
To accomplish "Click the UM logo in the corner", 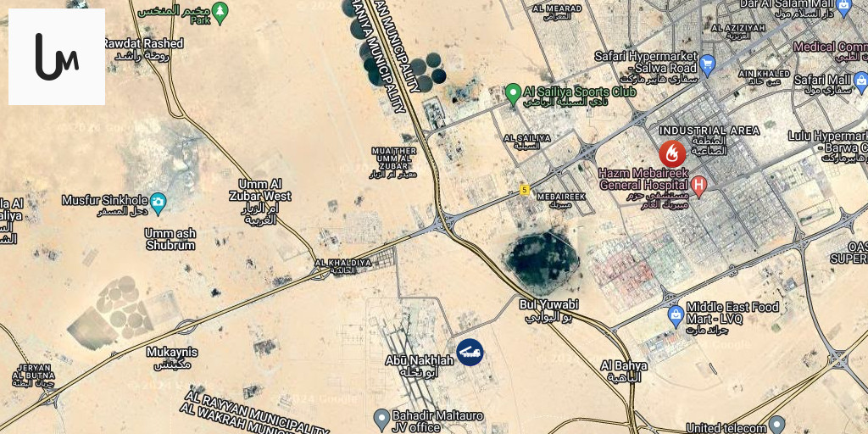I will coord(57,57).
